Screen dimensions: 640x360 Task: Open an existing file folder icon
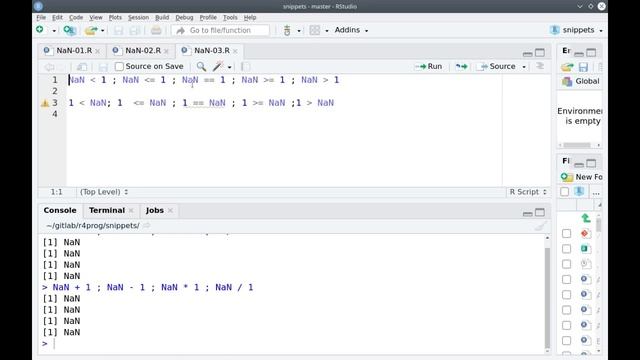(x=91, y=30)
